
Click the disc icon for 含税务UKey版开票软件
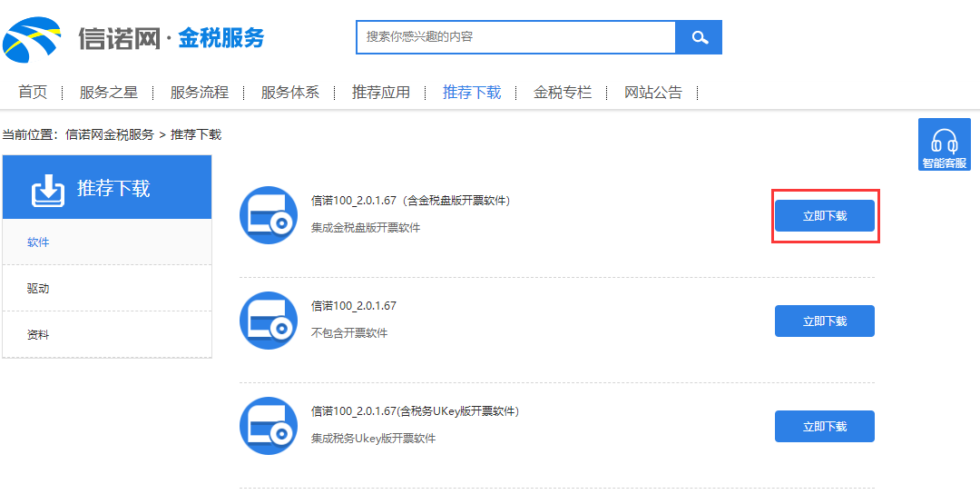click(268, 426)
